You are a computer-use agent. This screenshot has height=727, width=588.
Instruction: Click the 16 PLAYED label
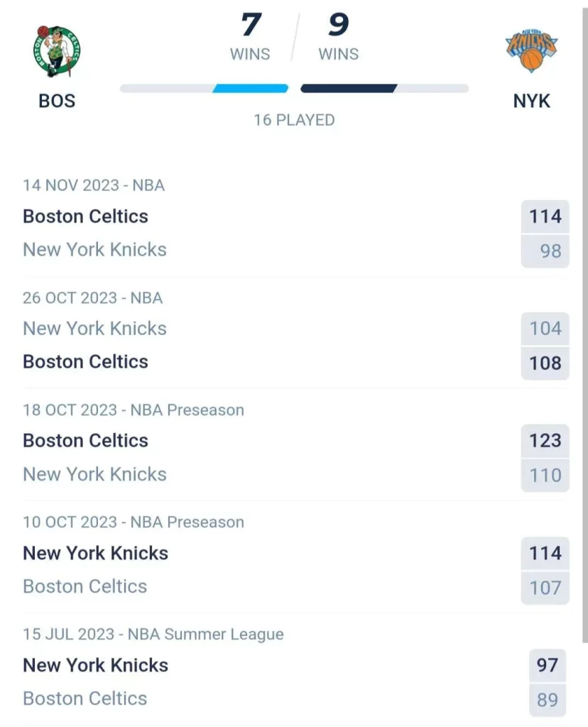pyautogui.click(x=294, y=120)
